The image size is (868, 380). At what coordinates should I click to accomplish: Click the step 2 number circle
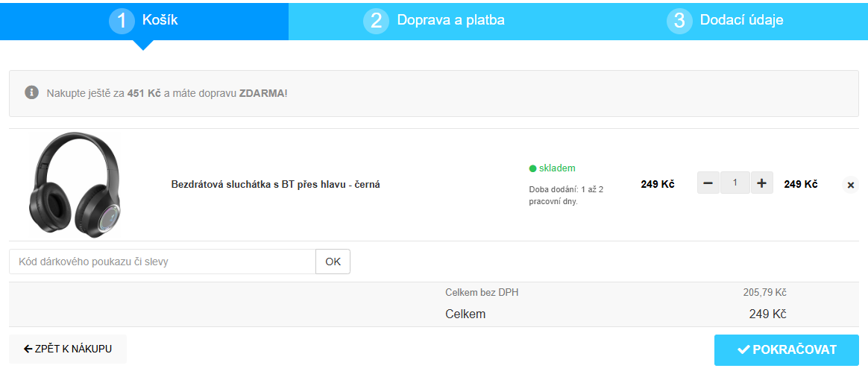tap(376, 21)
